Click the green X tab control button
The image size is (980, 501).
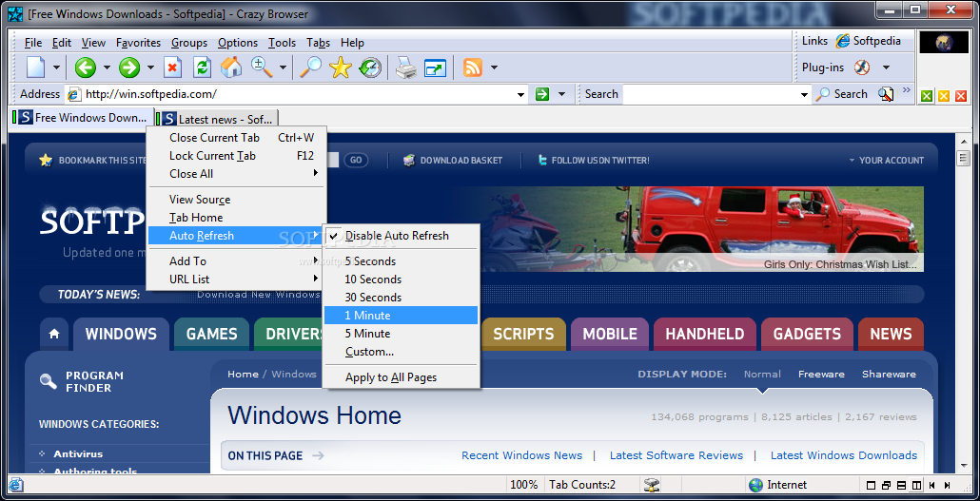(927, 96)
